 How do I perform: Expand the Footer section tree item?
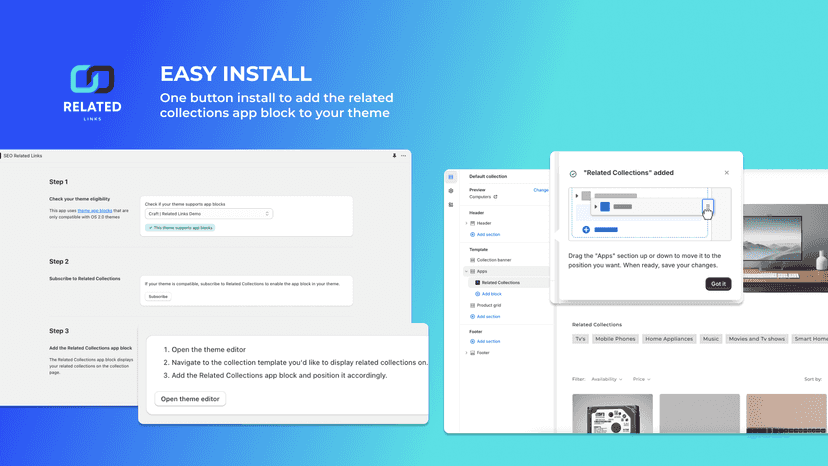point(466,353)
